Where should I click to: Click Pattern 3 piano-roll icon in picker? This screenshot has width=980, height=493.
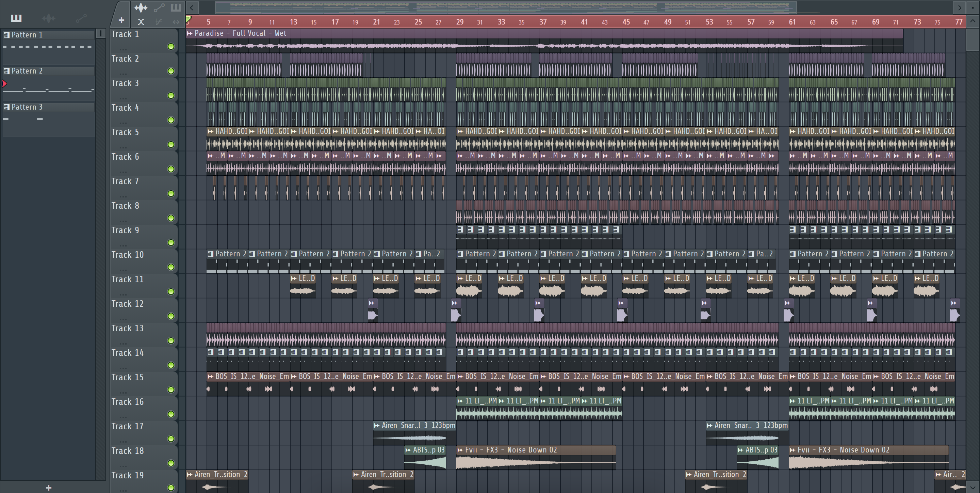(x=6, y=107)
